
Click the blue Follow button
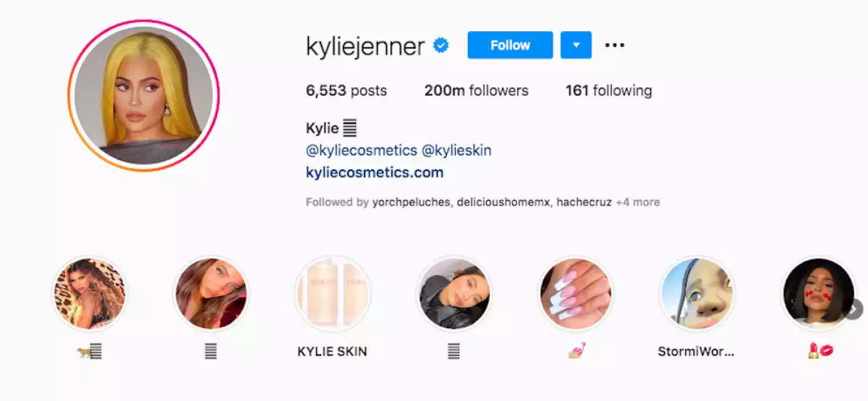510,45
